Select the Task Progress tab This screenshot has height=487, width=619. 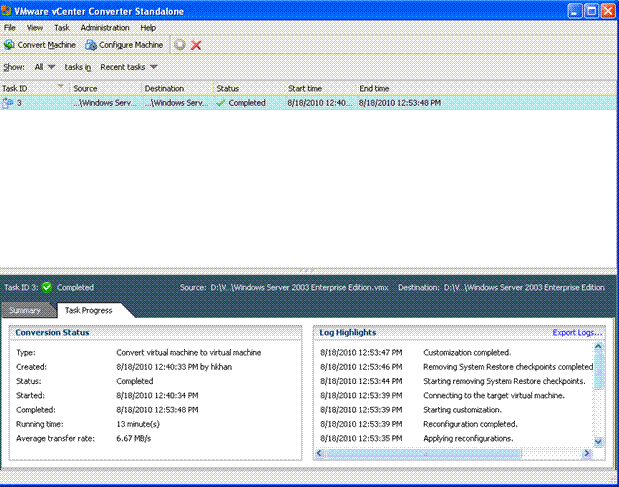[x=89, y=310]
